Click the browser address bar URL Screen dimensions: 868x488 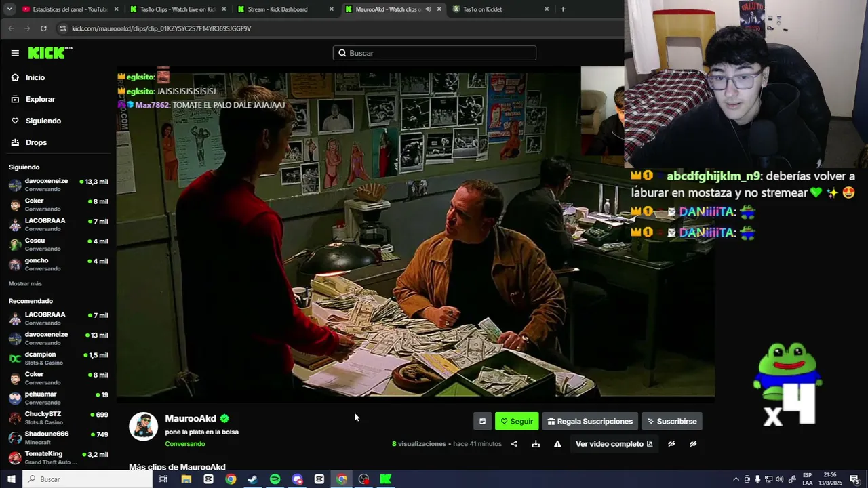click(x=161, y=28)
